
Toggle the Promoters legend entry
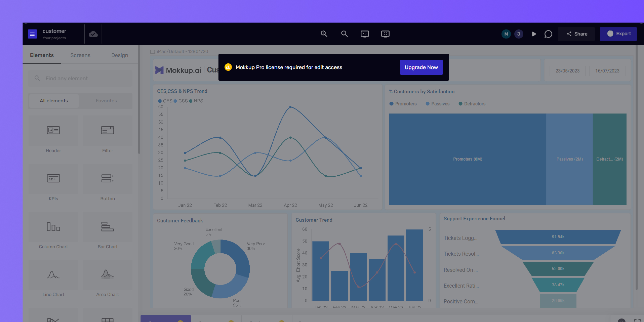403,104
